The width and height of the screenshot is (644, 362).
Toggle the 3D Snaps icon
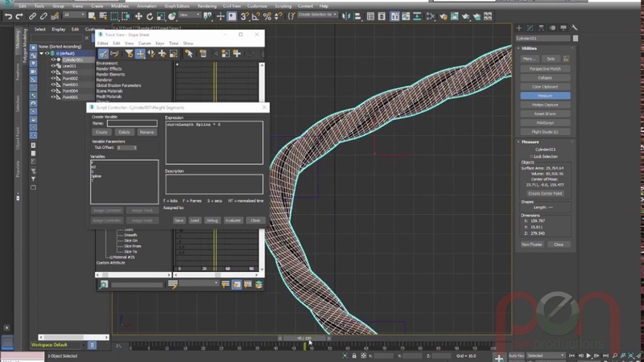(x=245, y=16)
